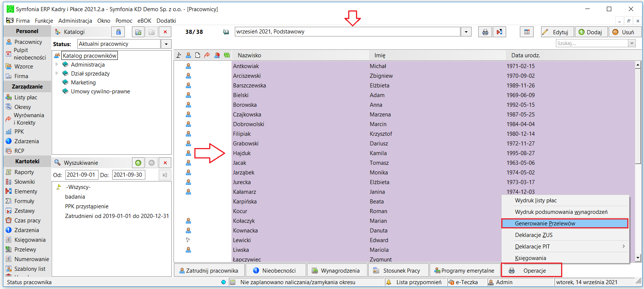
Task: Open Wyrównania i Korekty in sidebar
Action: (28, 119)
